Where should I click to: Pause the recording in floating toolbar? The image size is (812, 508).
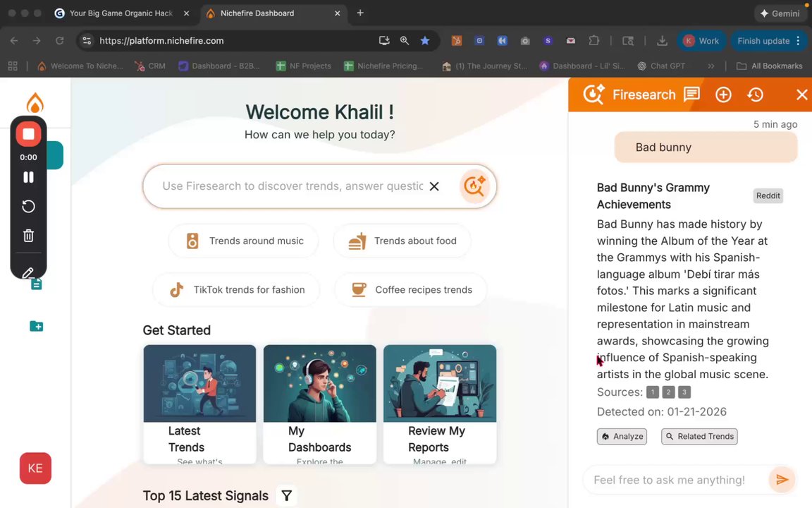tap(28, 177)
